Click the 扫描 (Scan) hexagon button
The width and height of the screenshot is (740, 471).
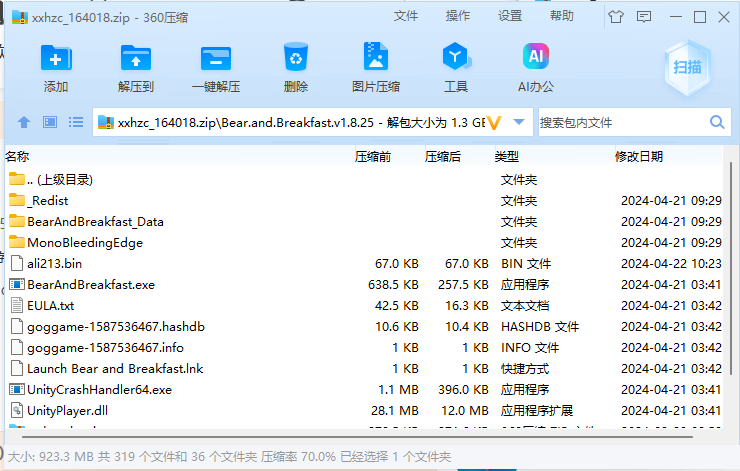click(687, 67)
